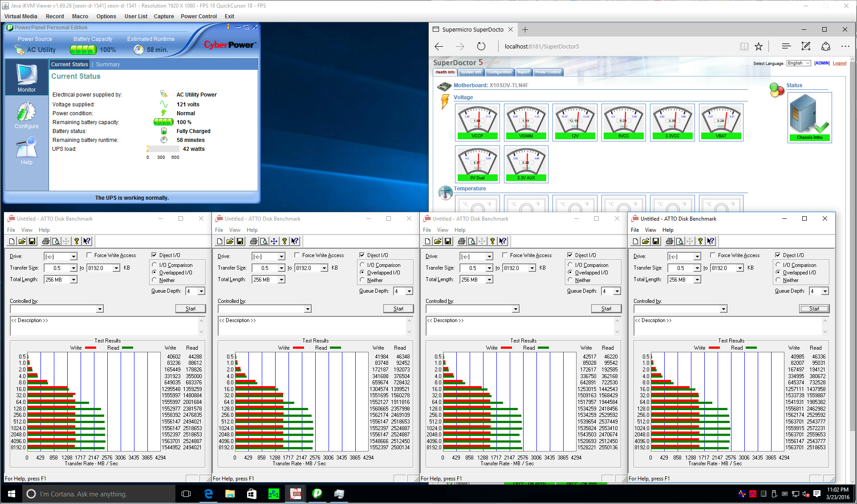Click blue move-arrows icon in second ATTO window
This screenshot has width=857, height=504.
(274, 241)
